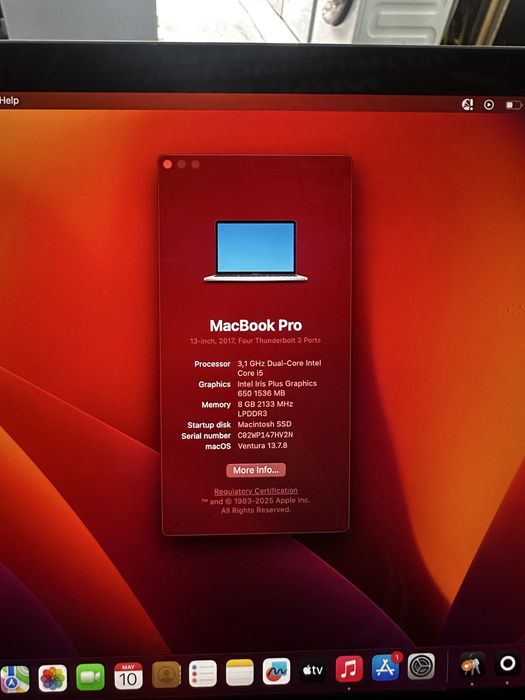Click the 3,1 GHz Dual-Core processor value
This screenshot has height=700, width=525.
279,368
